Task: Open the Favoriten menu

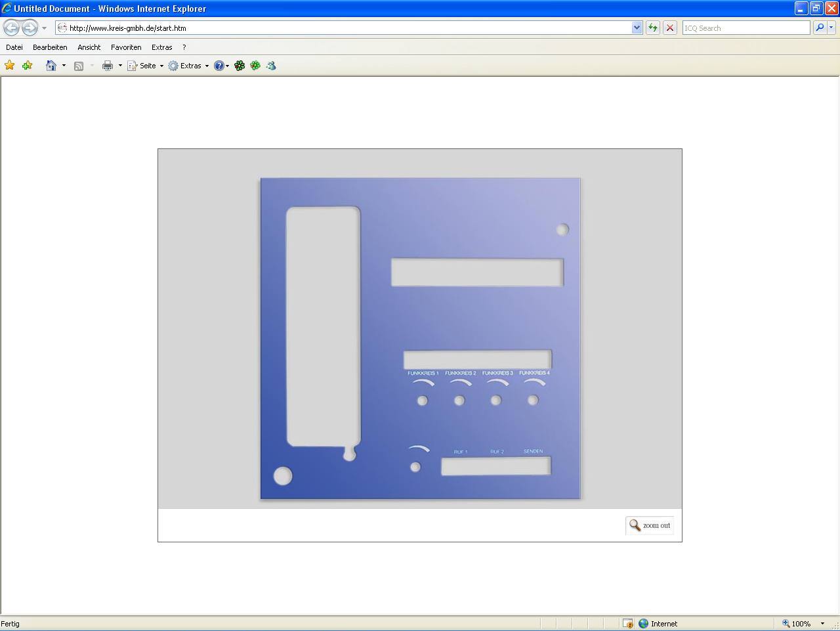Action: pos(126,47)
